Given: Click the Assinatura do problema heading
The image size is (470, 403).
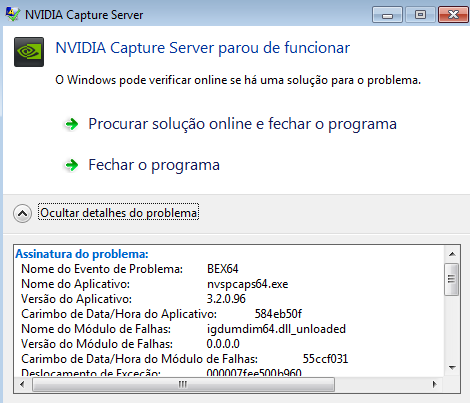Looking at the screenshot, I should coord(82,254).
